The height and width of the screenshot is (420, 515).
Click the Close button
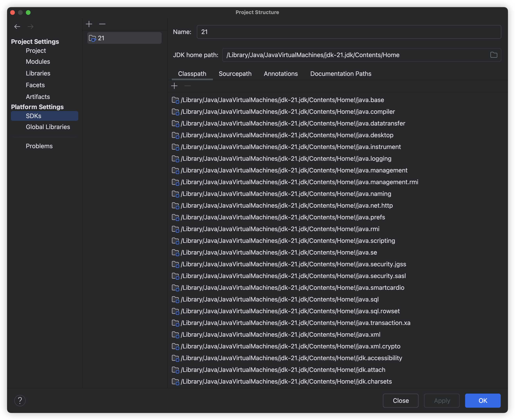click(401, 401)
